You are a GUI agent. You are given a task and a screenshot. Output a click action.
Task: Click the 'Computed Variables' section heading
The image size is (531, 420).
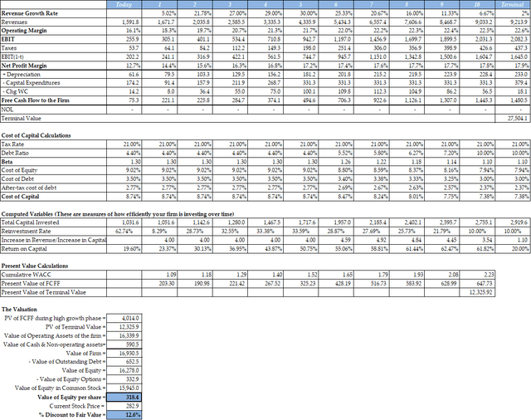click(x=118, y=214)
